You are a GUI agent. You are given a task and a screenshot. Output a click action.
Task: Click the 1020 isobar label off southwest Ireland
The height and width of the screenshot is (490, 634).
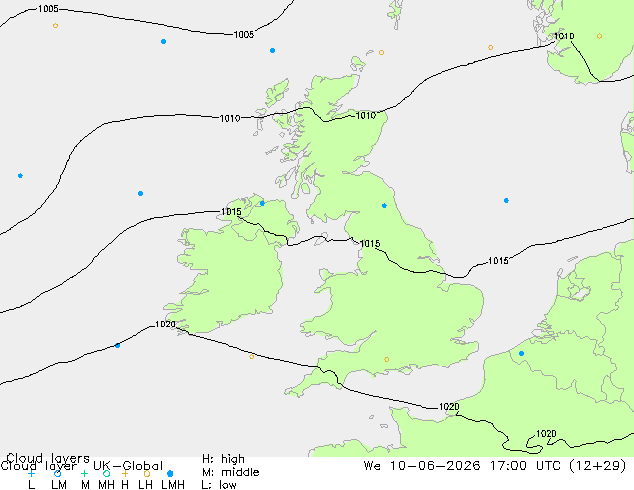click(x=165, y=324)
